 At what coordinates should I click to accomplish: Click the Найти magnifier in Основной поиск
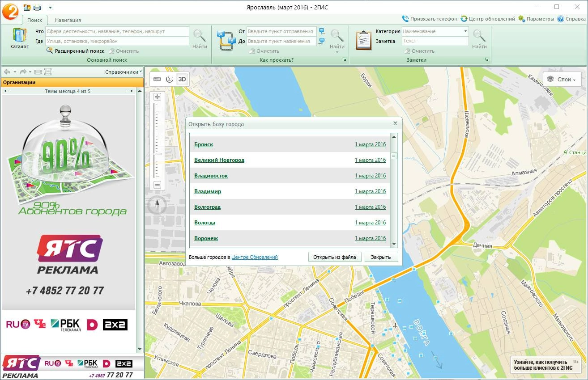click(x=200, y=39)
